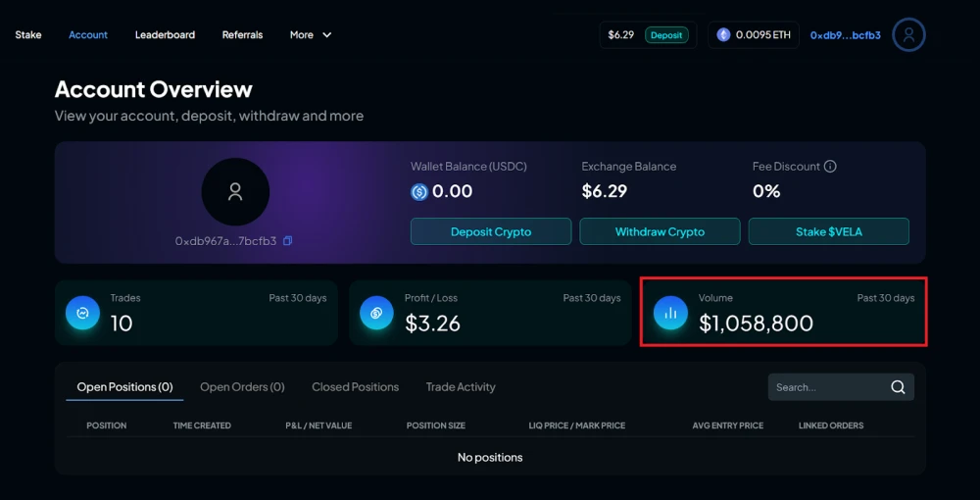The image size is (980, 500).
Task: Select the Open Orders (0) tab
Action: (242, 387)
